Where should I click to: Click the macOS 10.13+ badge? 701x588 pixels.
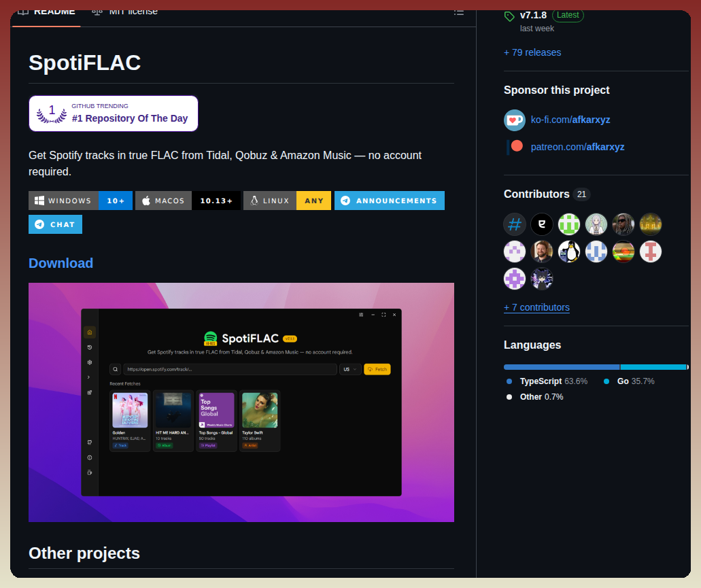pos(188,201)
